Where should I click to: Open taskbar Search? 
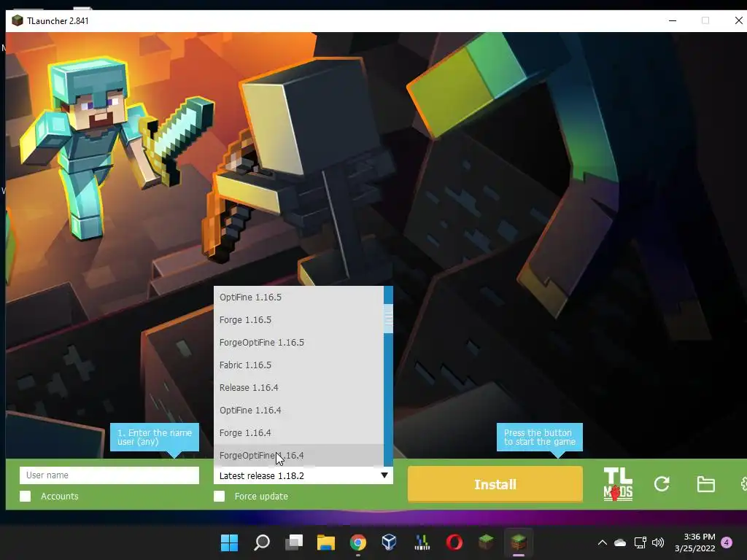(x=262, y=542)
